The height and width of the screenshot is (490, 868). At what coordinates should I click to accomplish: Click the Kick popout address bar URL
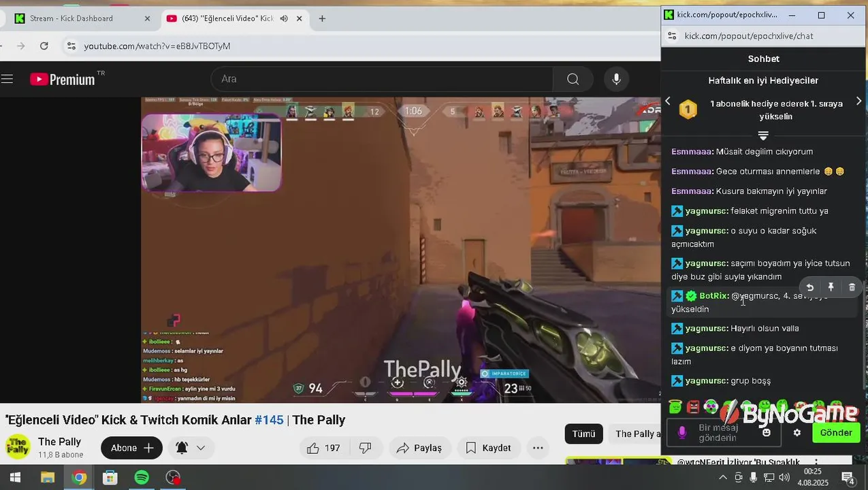[x=749, y=36]
